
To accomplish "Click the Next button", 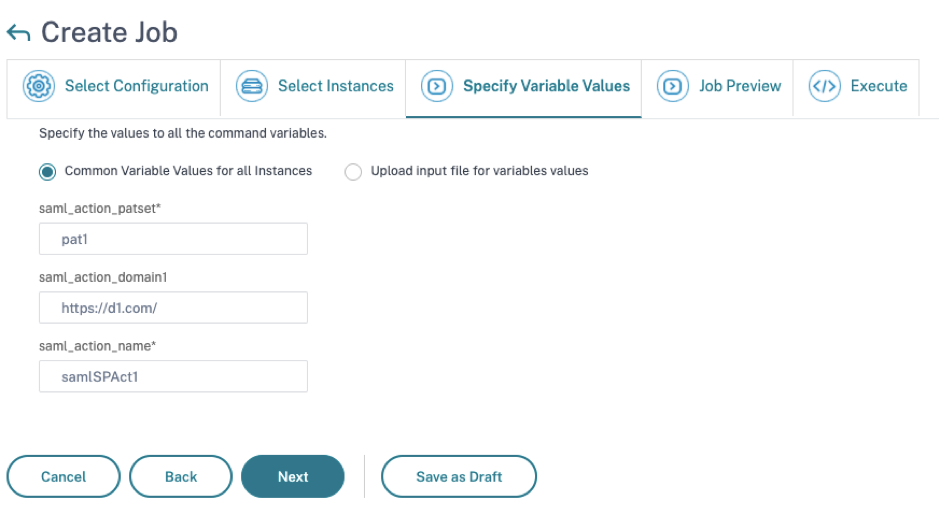I will 293,477.
